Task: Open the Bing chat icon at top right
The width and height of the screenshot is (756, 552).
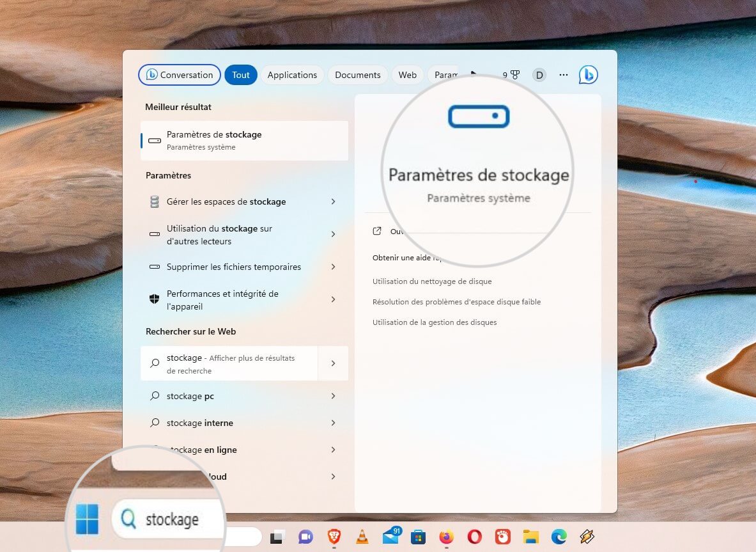Action: (x=588, y=75)
